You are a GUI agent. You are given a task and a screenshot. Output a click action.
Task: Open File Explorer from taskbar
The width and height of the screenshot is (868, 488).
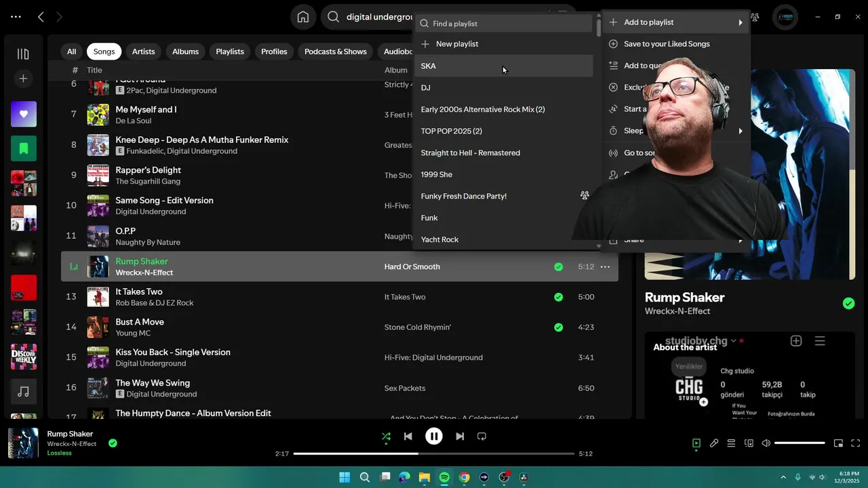pos(425,477)
